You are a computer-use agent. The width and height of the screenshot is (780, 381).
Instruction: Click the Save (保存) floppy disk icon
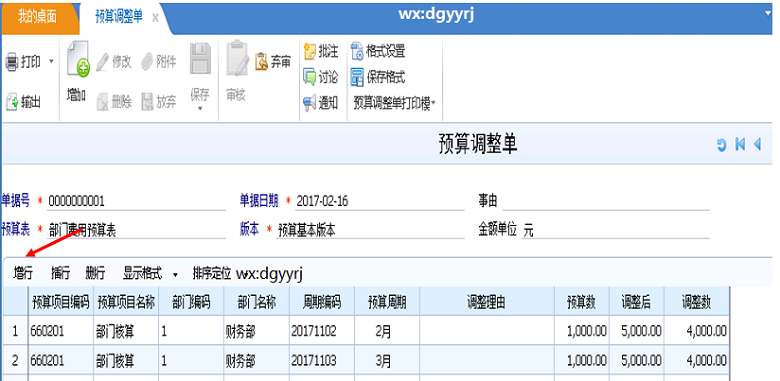[200, 59]
